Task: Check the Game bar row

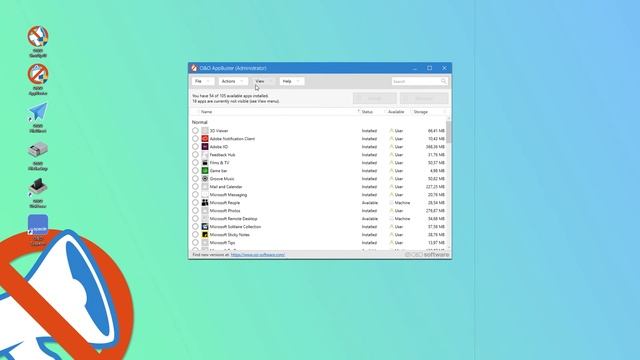Action: point(195,171)
